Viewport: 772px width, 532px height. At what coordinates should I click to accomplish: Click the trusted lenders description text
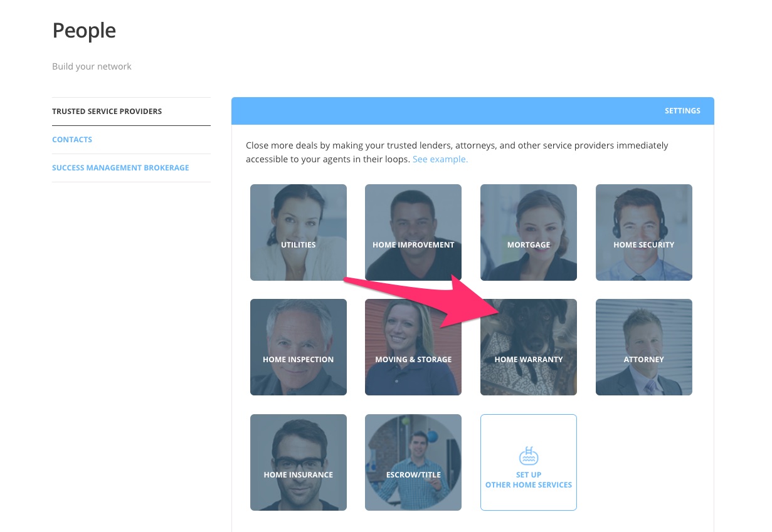pyautogui.click(x=457, y=145)
